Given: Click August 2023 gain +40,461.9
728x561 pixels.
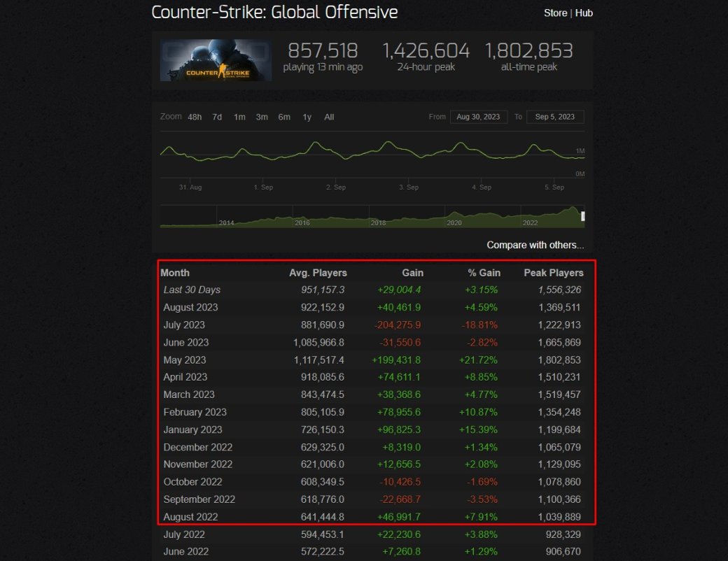Looking at the screenshot, I should [x=399, y=307].
